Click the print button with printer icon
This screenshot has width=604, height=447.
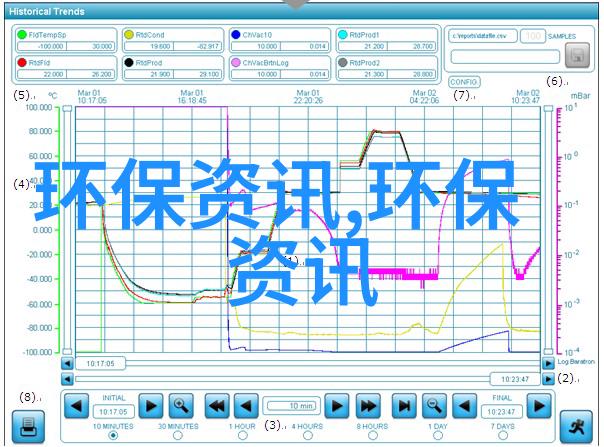point(28,427)
